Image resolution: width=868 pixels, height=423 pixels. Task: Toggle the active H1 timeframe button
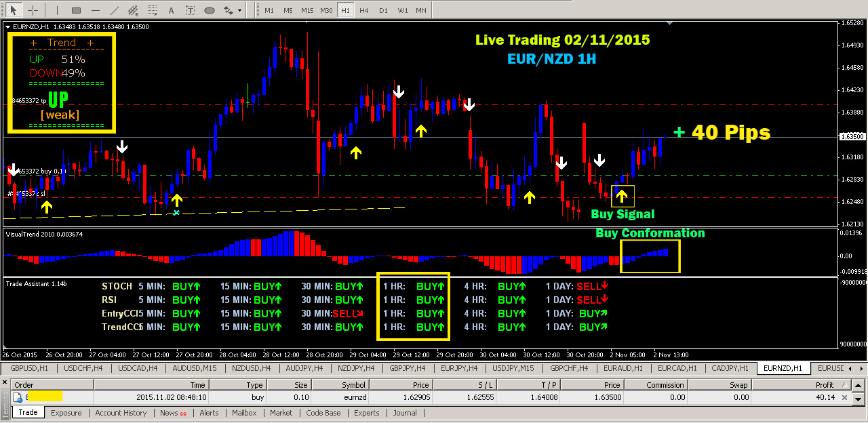346,10
